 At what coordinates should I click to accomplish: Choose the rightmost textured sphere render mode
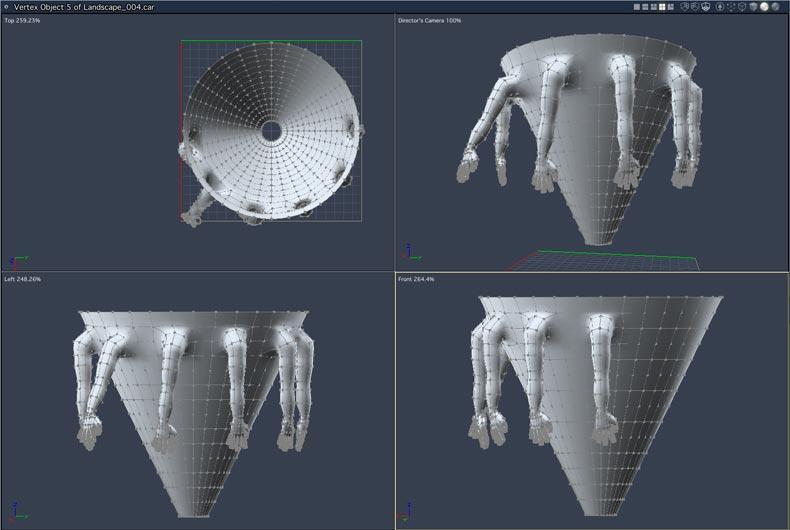pos(775,7)
